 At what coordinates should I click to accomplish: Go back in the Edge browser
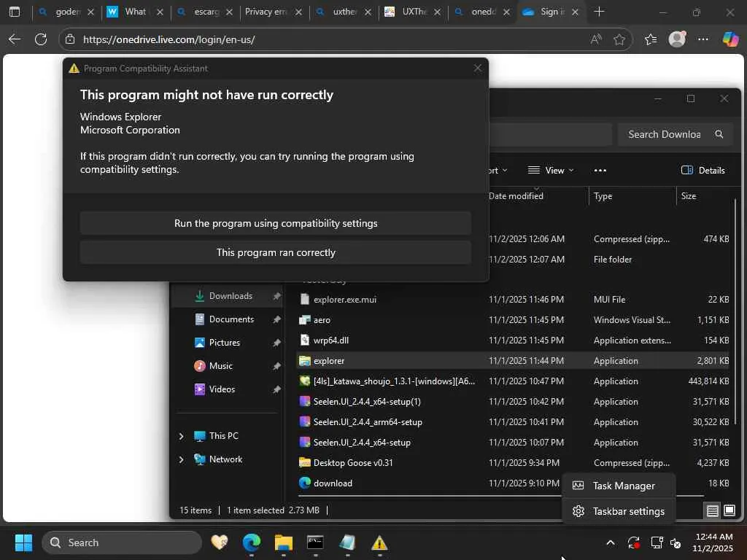[15, 39]
